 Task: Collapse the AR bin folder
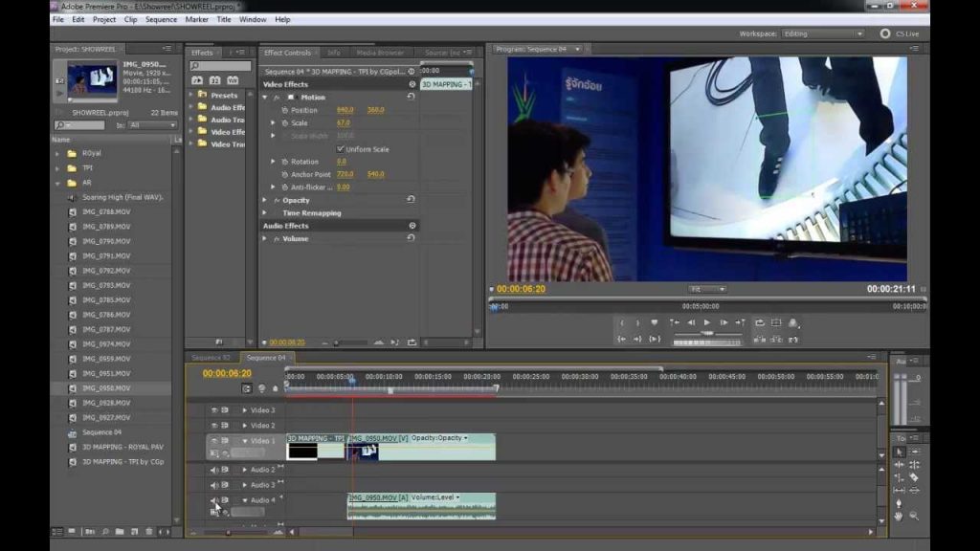click(x=57, y=183)
